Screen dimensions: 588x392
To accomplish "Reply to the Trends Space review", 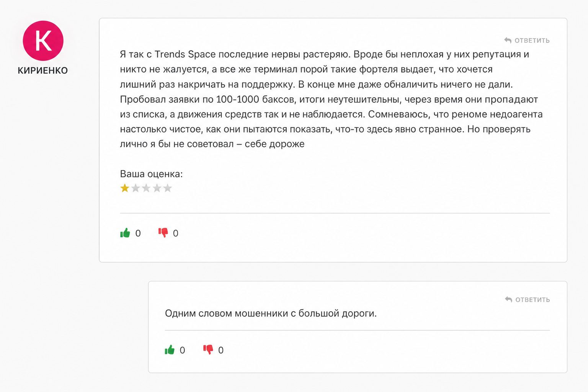I will click(527, 40).
